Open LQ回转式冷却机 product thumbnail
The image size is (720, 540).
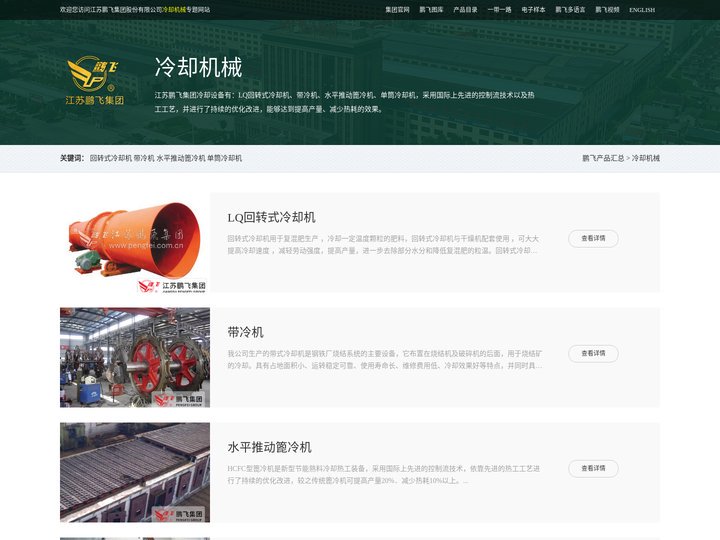(135, 242)
